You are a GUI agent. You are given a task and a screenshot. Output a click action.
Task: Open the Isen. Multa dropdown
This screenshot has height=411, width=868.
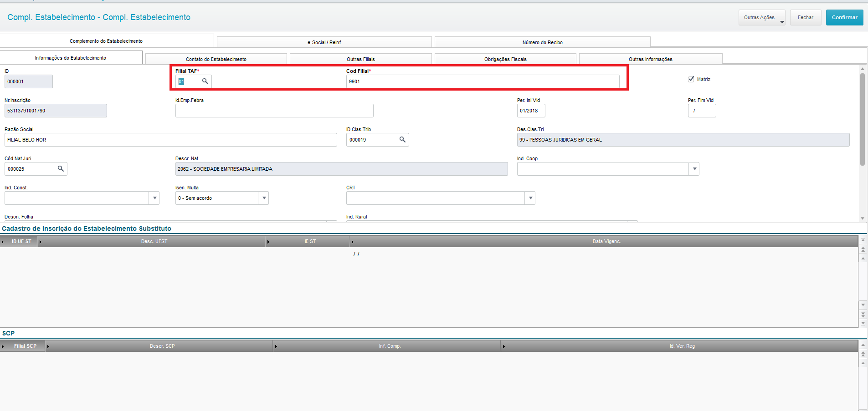point(264,198)
